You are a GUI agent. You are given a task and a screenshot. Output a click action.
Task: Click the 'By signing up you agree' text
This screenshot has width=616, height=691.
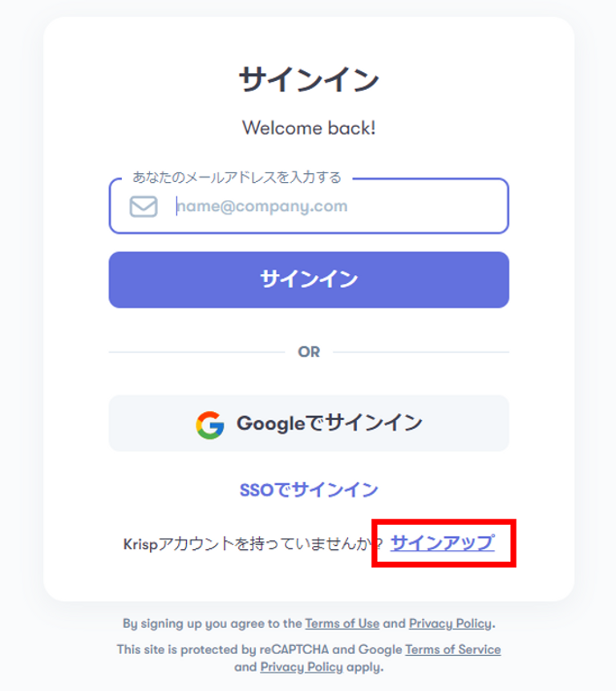point(213,624)
